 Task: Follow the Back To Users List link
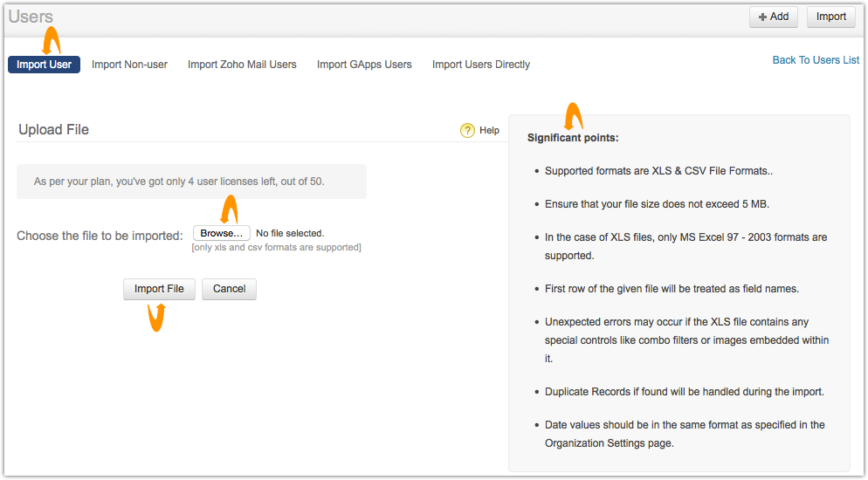pos(816,60)
